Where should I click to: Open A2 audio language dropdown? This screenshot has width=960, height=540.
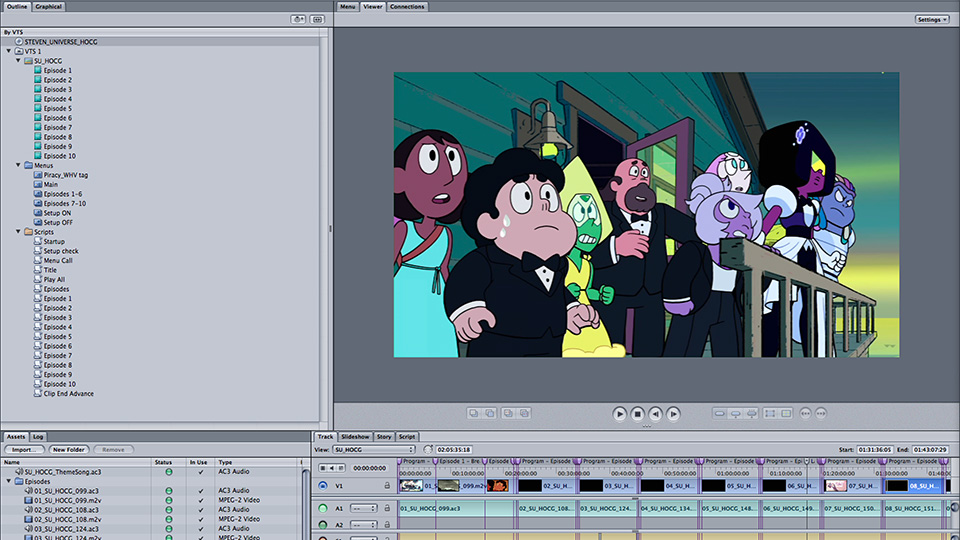click(x=363, y=525)
